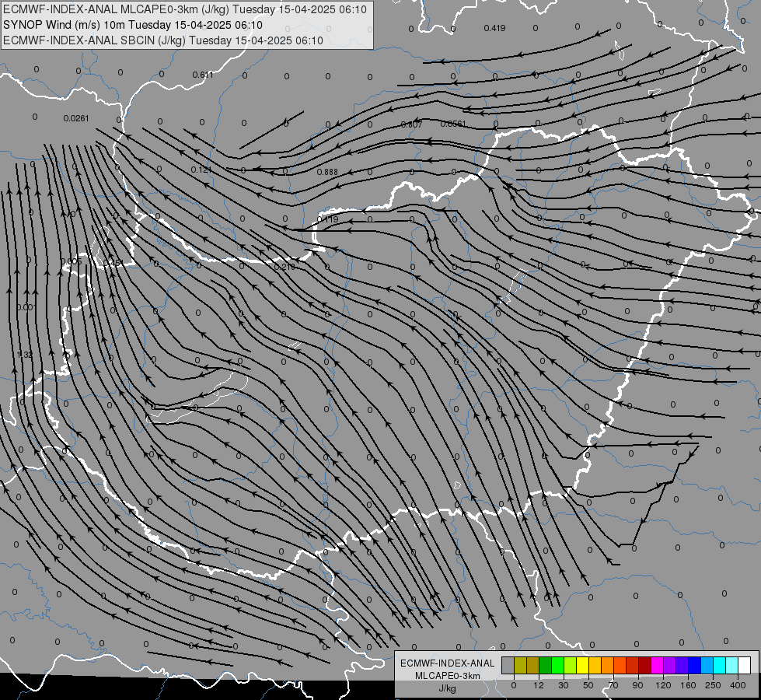Select the pure blue legend swatch
Viewport: 761px width, 700px height.
pos(694,666)
